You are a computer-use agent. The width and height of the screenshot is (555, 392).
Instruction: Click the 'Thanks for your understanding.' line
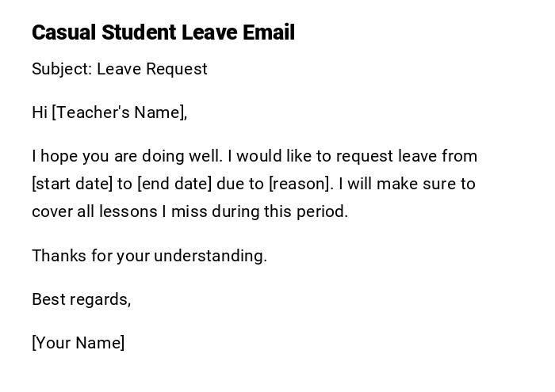pos(149,256)
